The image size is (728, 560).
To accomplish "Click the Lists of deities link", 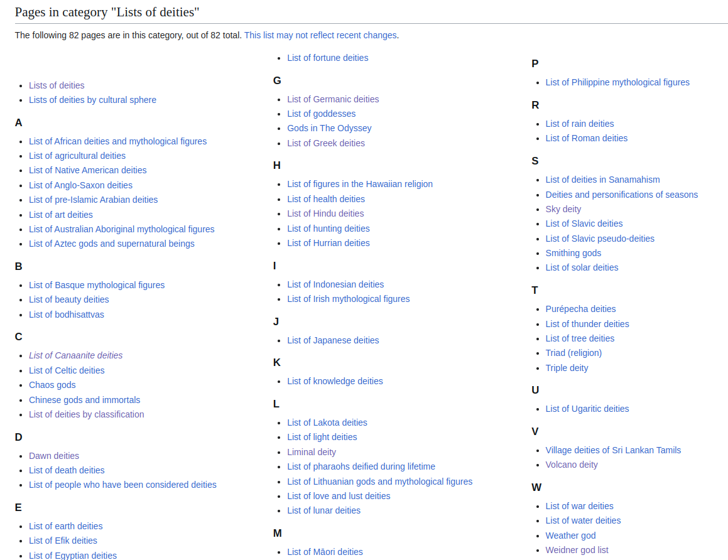I will coord(57,85).
